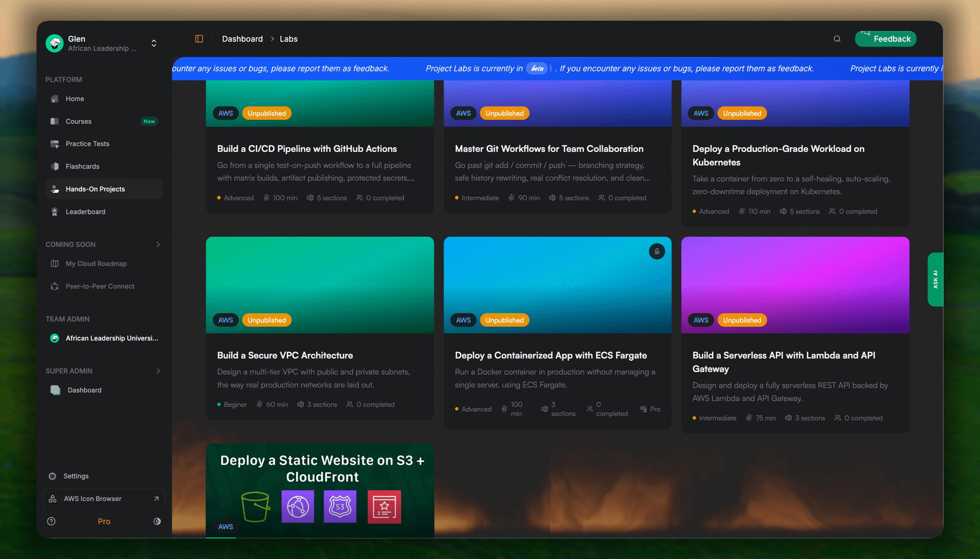Open the Glen workspace switcher arrows

coord(154,43)
